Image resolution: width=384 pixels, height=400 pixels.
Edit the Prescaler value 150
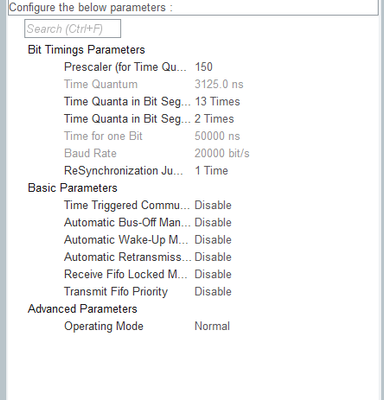click(204, 67)
